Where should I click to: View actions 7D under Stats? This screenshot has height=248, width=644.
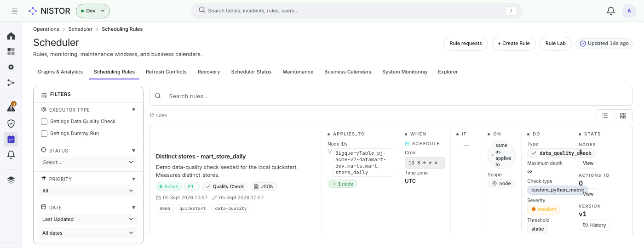click(588, 194)
